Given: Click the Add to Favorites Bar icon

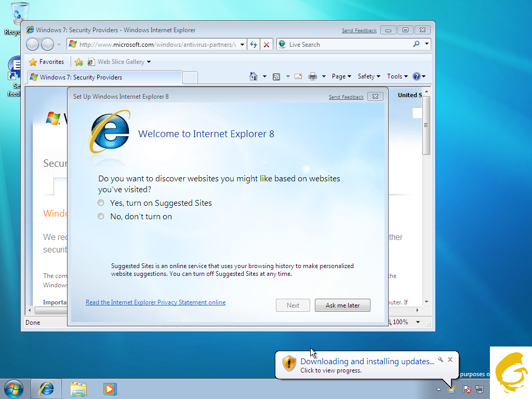Looking at the screenshot, I should pyautogui.click(x=78, y=62).
